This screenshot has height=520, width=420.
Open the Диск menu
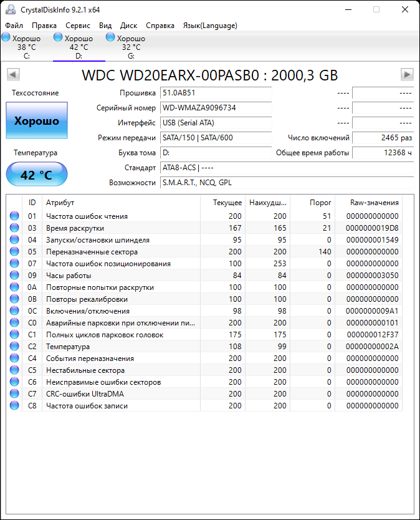point(128,26)
